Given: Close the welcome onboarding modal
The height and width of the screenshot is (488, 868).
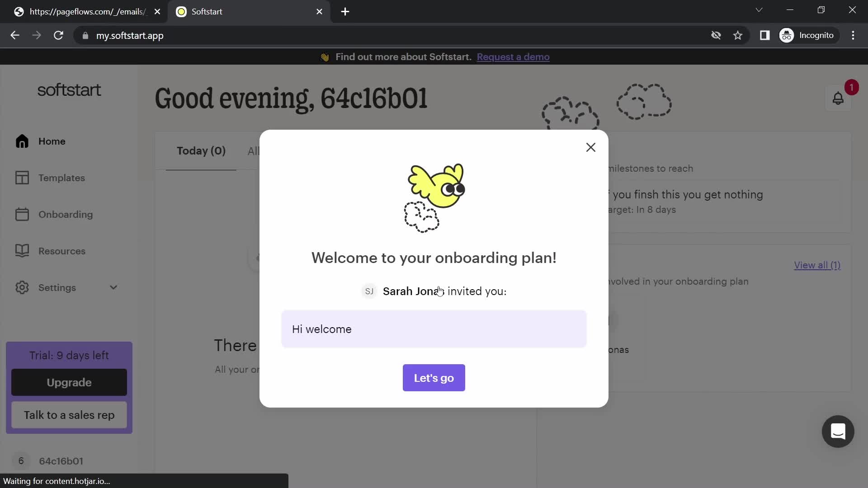Looking at the screenshot, I should coord(591,147).
